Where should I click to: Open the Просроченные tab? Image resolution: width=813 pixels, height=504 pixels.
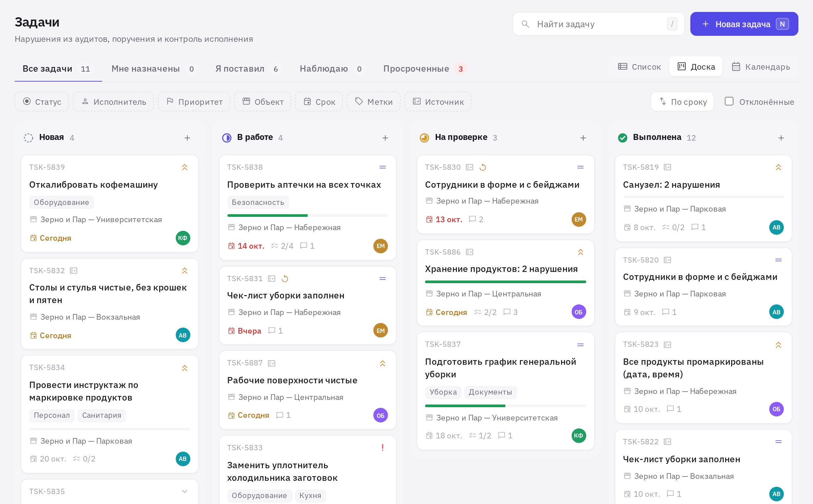(x=425, y=69)
